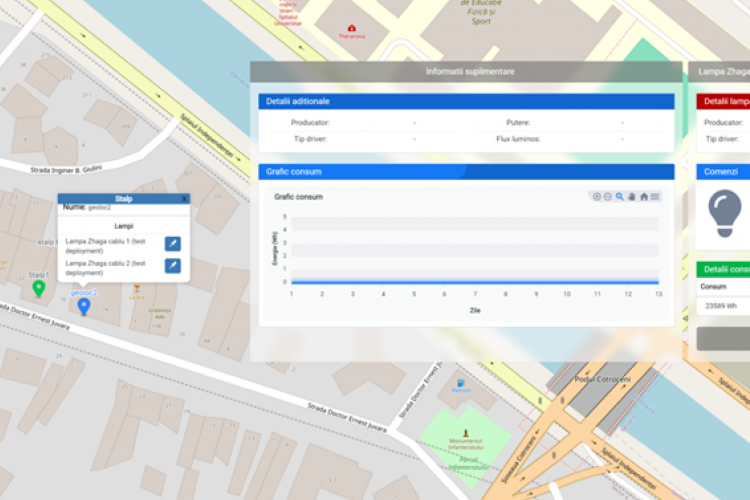The height and width of the screenshot is (500, 750).
Task: Click the Lampa Zhaga panel header
Action: pos(719,72)
